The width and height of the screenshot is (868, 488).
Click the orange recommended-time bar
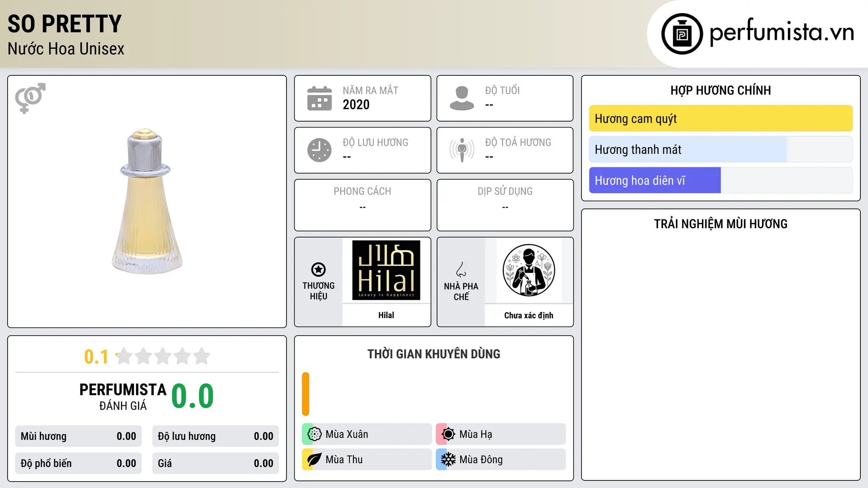(x=306, y=394)
